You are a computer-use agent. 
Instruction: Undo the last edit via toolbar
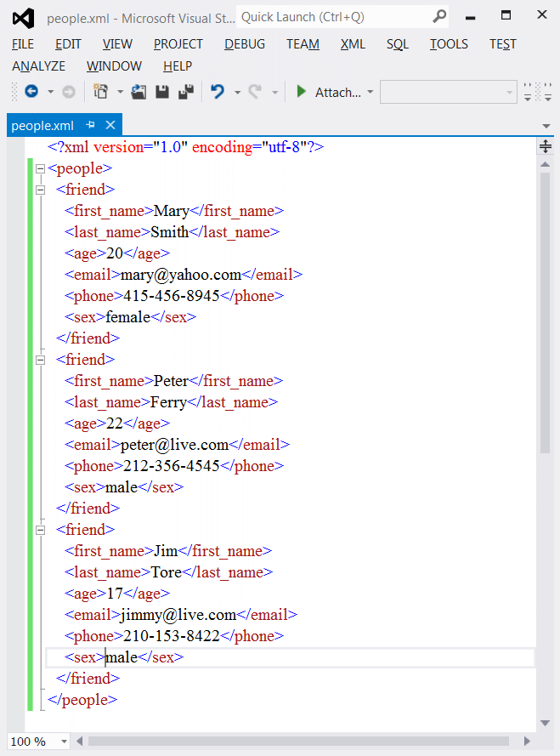[x=218, y=91]
